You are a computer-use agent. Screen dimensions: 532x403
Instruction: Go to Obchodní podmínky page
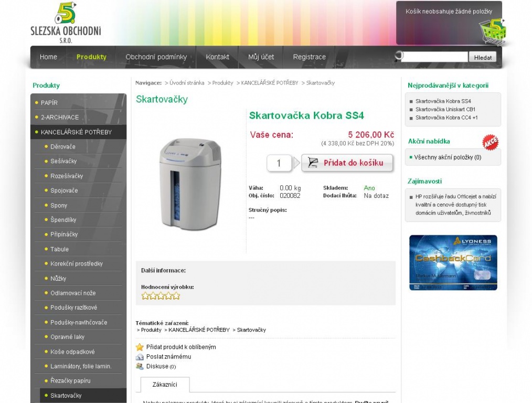click(156, 57)
